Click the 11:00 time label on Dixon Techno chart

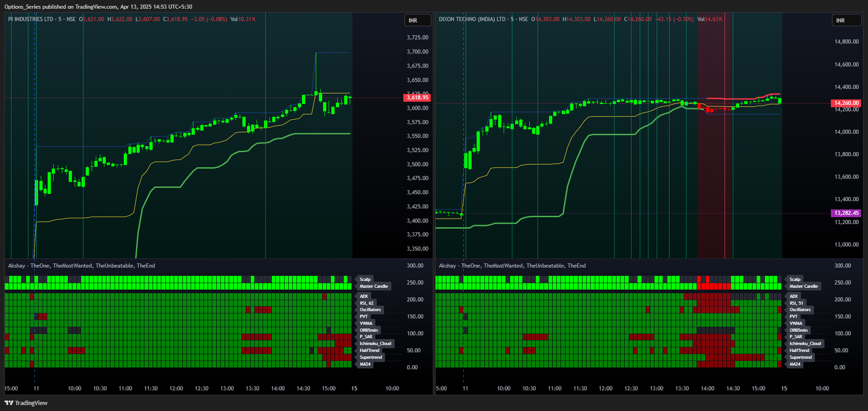point(555,389)
